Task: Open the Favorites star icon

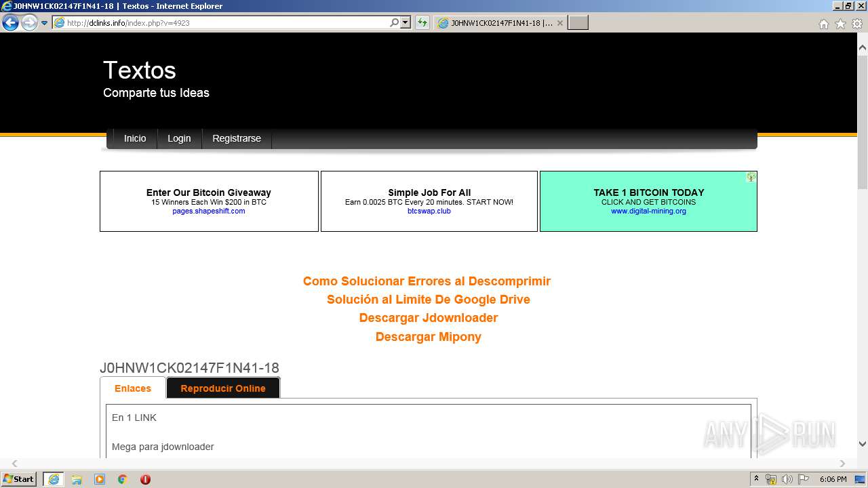Action: 840,24
